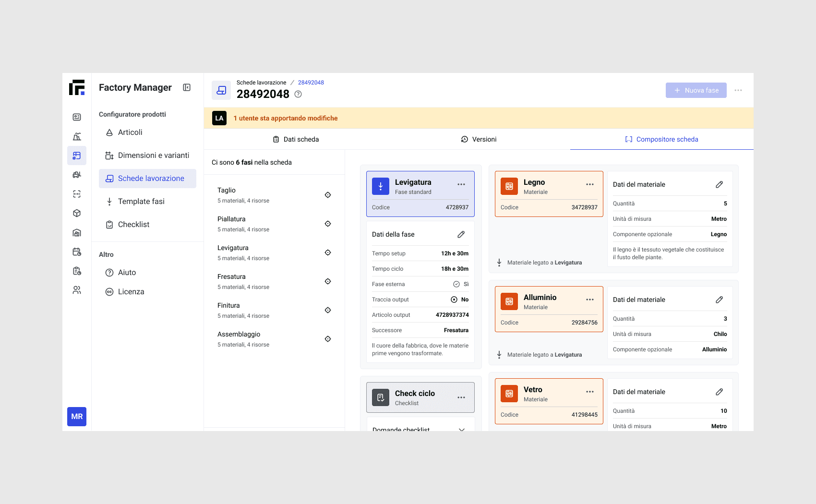The width and height of the screenshot is (816, 504).
Task: Click the 28492048 breadcrumb link
Action: point(311,83)
